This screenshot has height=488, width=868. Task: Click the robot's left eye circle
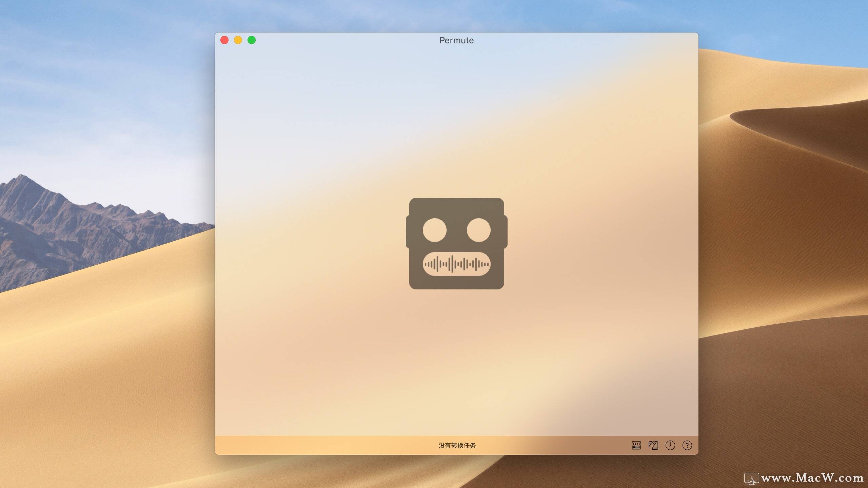tap(434, 230)
